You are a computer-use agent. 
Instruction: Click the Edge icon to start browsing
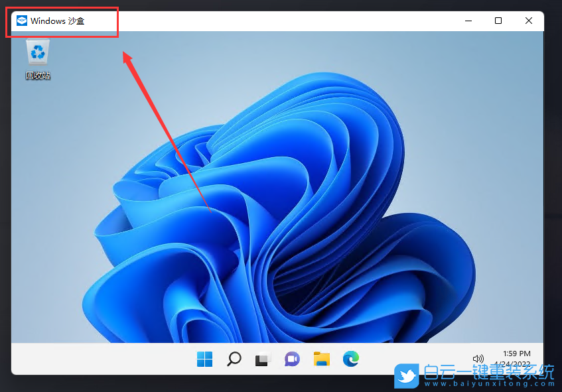coord(350,358)
